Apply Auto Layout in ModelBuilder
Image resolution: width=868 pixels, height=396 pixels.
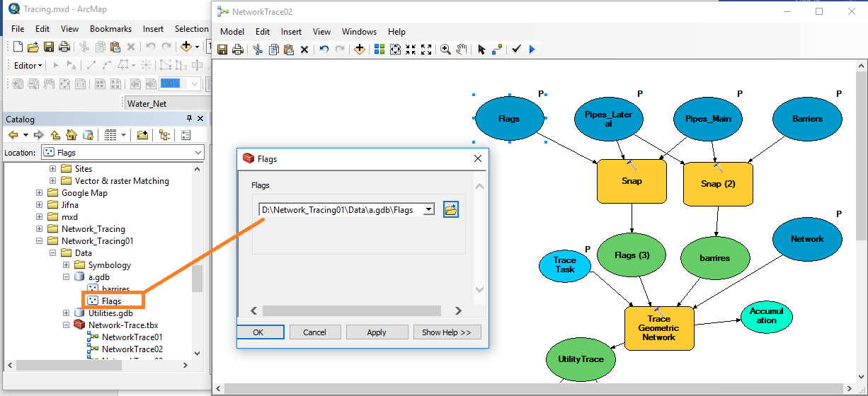[379, 49]
